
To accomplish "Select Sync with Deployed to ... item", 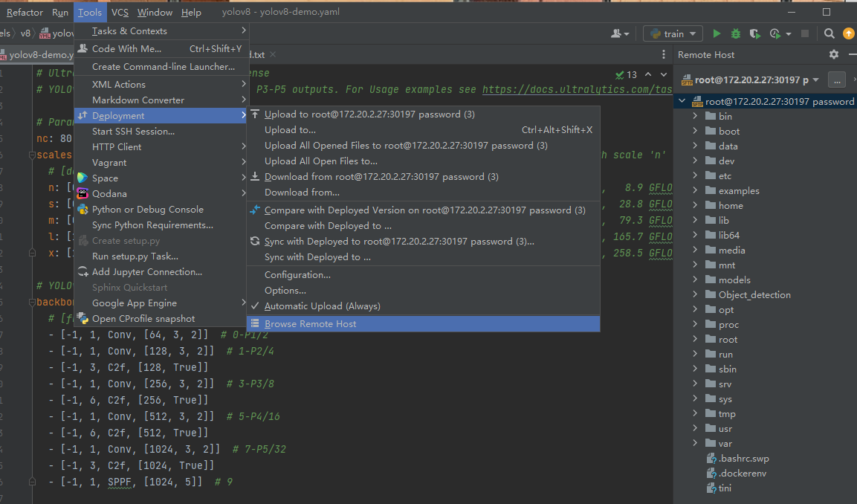I will point(423,257).
